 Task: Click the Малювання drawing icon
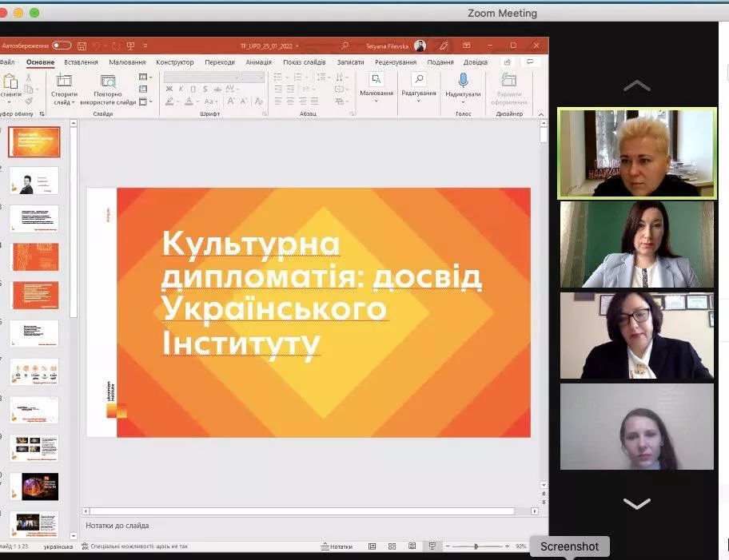375,80
